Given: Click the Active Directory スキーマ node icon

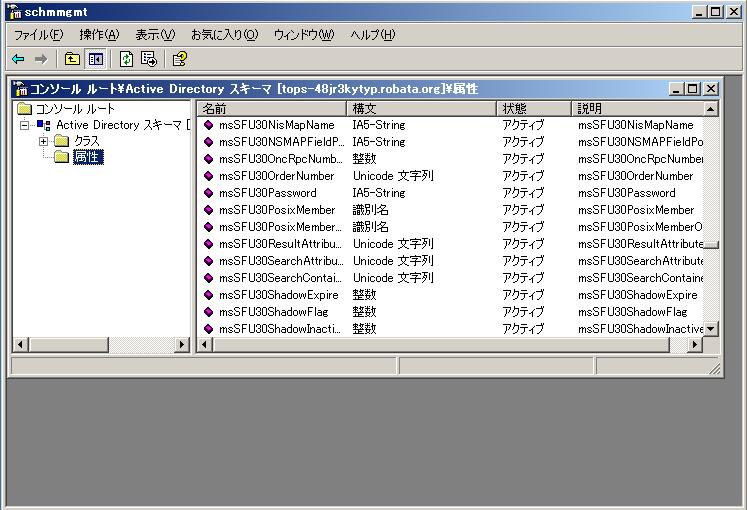Looking at the screenshot, I should (44, 125).
